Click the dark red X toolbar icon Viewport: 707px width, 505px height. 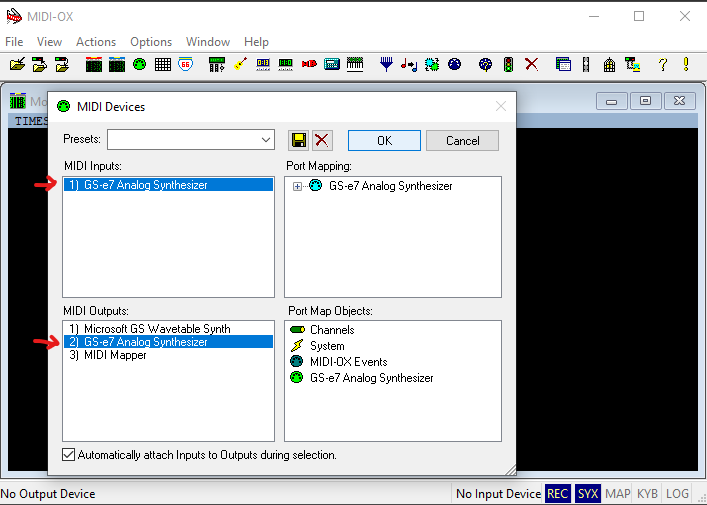[532, 64]
